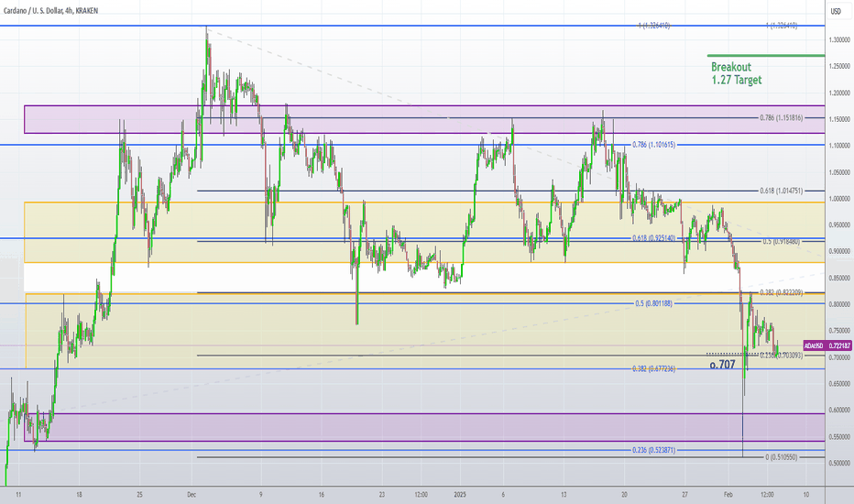The height and width of the screenshot is (504, 854).
Task: Click the 1.200000 price axis label
Action: (839, 93)
